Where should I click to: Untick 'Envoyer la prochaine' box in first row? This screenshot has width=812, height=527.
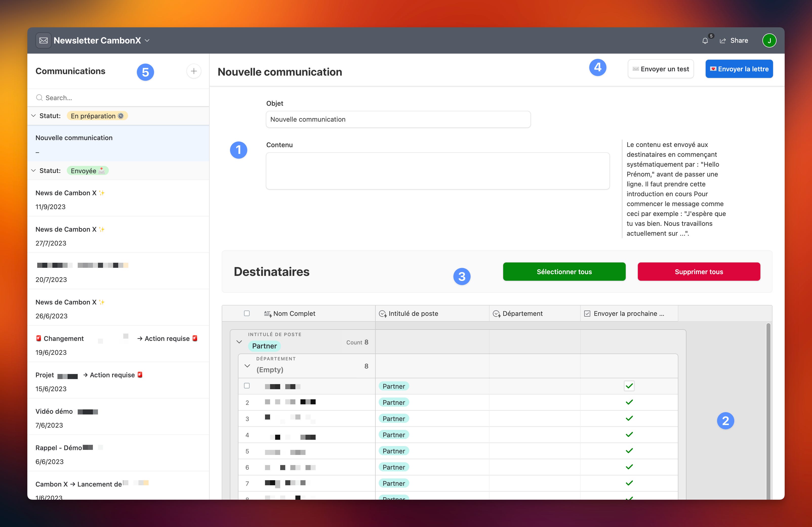(x=629, y=386)
